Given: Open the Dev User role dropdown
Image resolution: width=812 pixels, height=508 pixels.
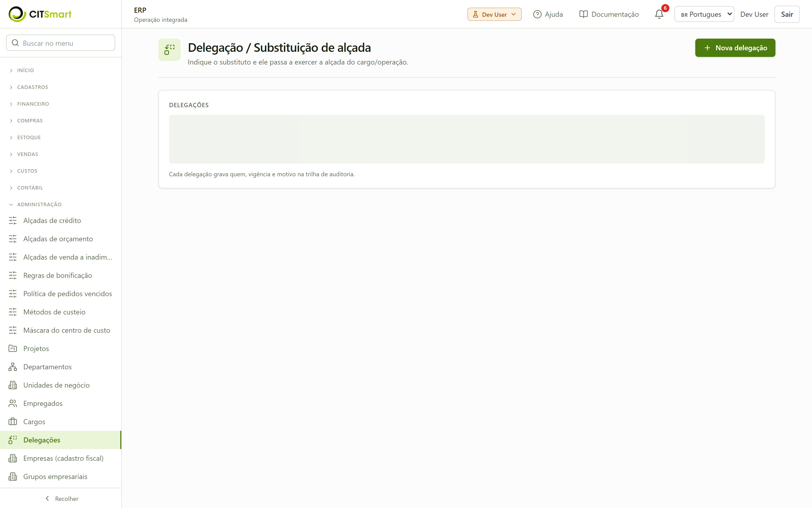Looking at the screenshot, I should pyautogui.click(x=494, y=14).
